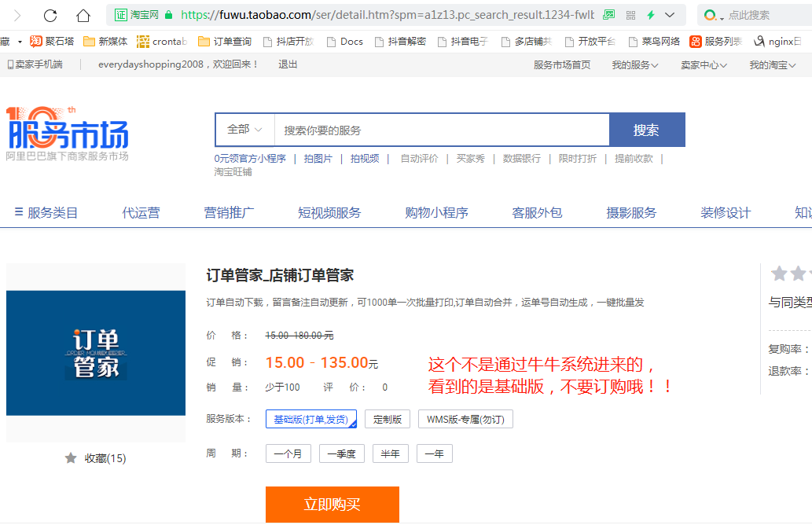Click the URL in address bar
812x525 pixels.
coord(388,15)
